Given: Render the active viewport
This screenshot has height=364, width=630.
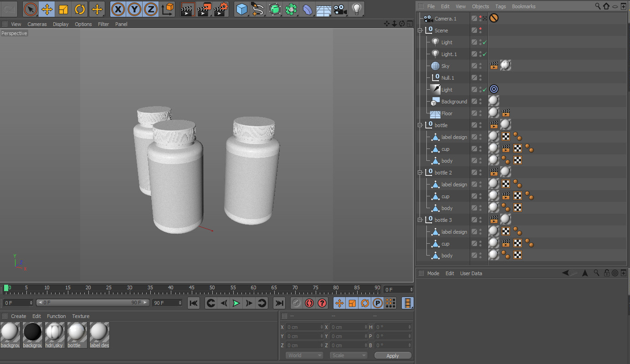Looking at the screenshot, I should (x=188, y=9).
